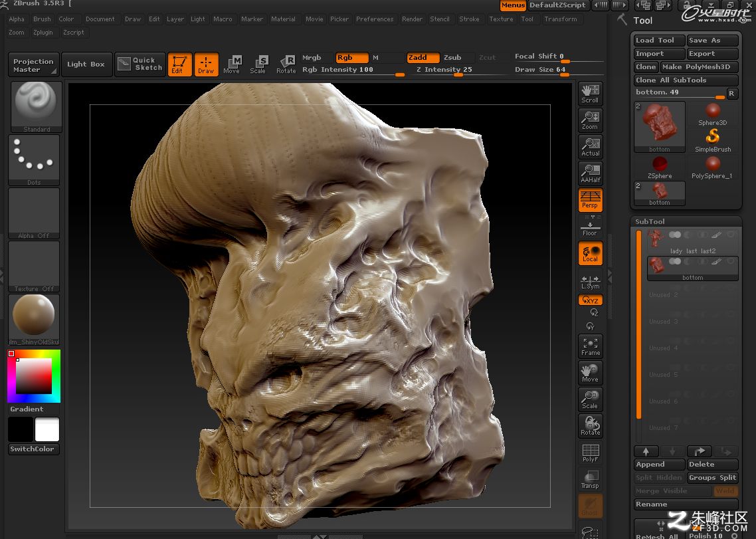The width and height of the screenshot is (756, 539).
Task: Switch to Rotate transform mode in top shelf
Action: [286, 64]
